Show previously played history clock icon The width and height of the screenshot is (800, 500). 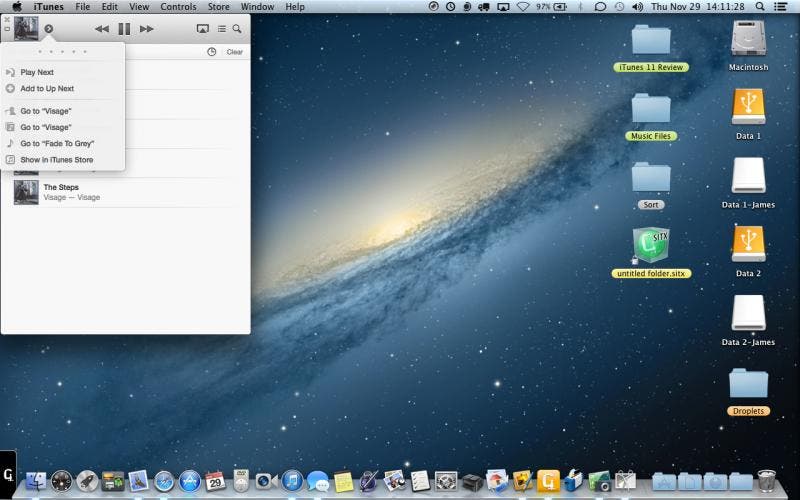212,52
